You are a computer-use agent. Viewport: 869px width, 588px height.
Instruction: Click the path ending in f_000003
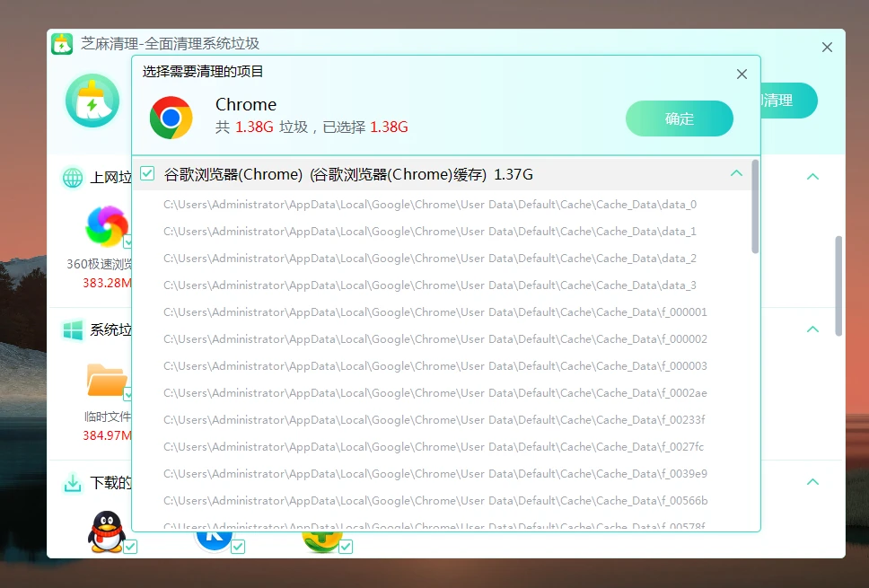point(435,365)
